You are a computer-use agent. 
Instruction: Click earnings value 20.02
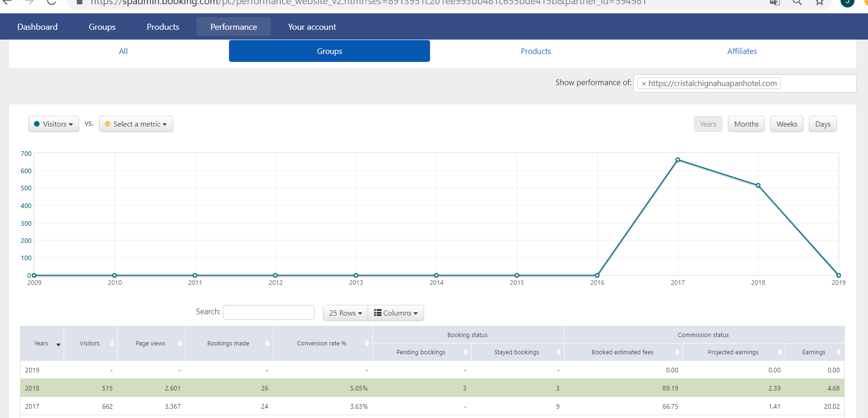tap(832, 406)
